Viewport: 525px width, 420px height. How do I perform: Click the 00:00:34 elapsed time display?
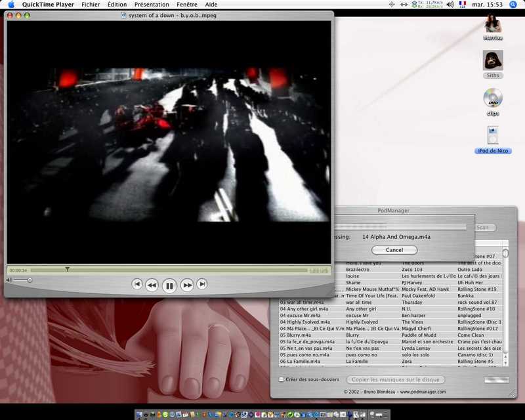click(x=18, y=270)
